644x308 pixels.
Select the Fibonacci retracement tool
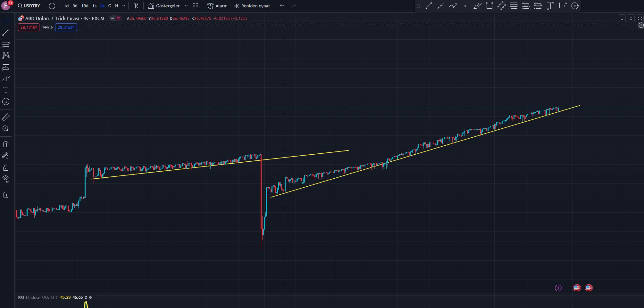tap(514, 6)
